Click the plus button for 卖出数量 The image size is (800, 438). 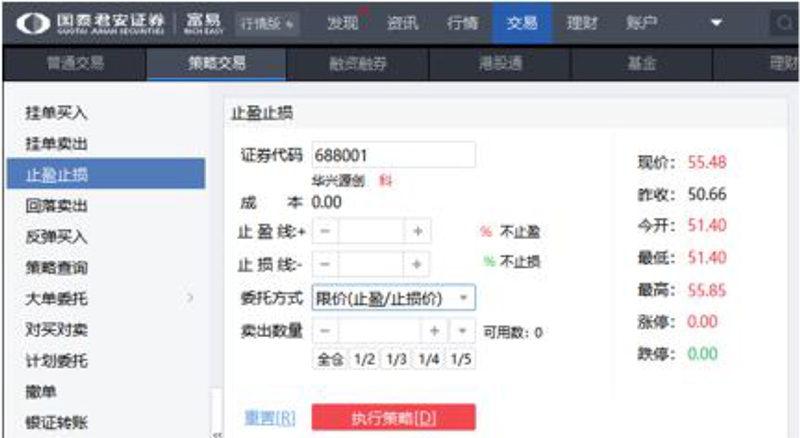(x=435, y=331)
